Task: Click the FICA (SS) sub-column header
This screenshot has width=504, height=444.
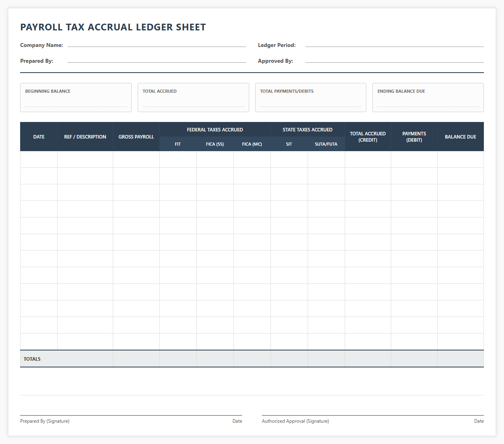Action: tap(215, 144)
